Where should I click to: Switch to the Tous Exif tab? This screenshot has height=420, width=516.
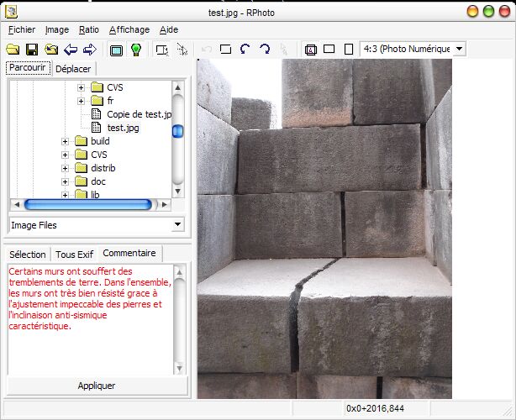[x=74, y=255]
